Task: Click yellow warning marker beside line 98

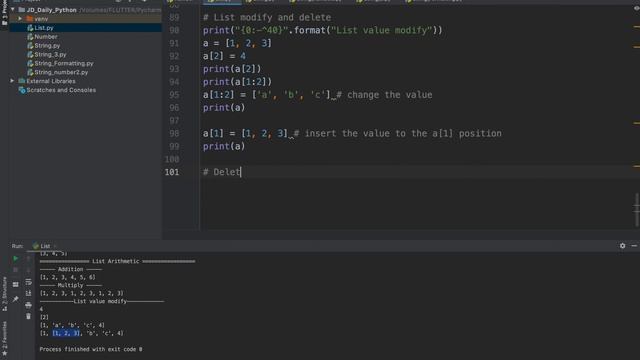Action: click(x=637, y=123)
